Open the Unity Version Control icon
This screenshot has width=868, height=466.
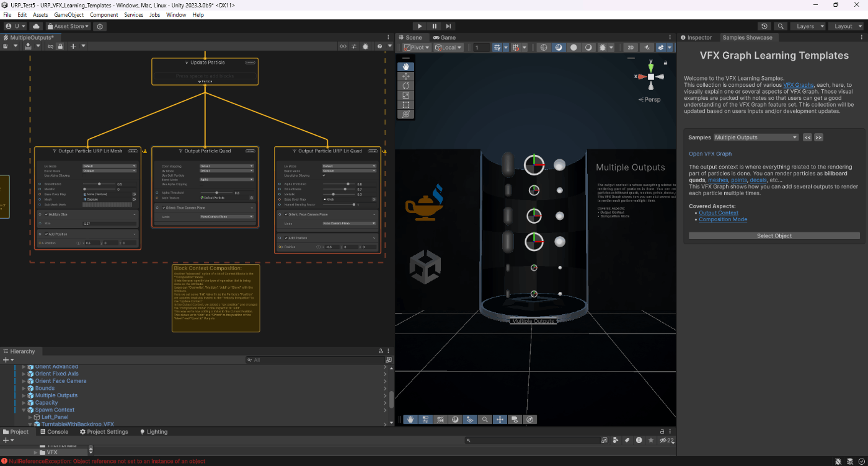[x=100, y=27]
